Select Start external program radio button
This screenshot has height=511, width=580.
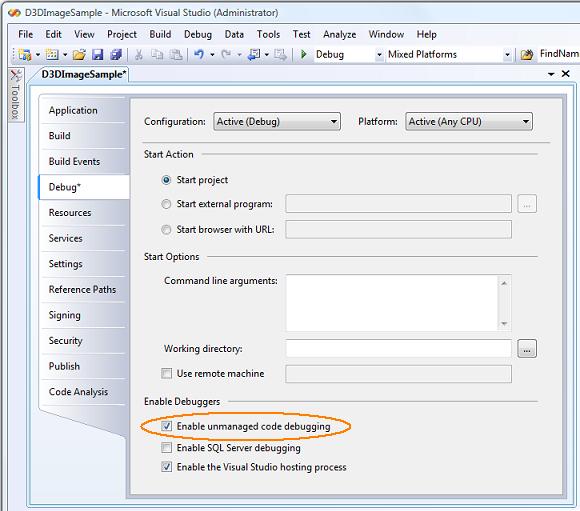166,204
